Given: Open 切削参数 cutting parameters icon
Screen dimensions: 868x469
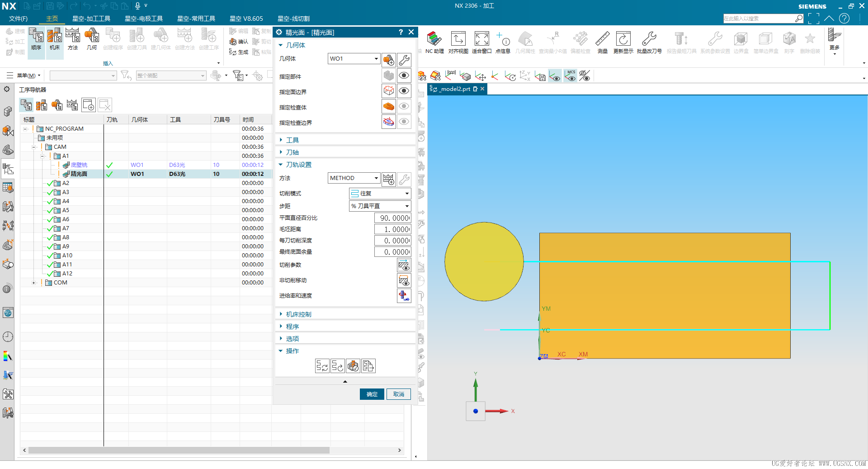Looking at the screenshot, I should click(x=404, y=265).
